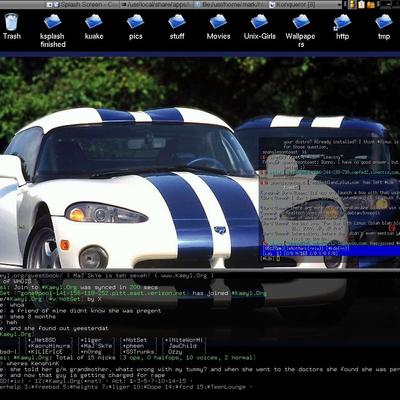Click nick "+liger" in the names list
The width and height of the screenshot is (400, 400).
91,340
